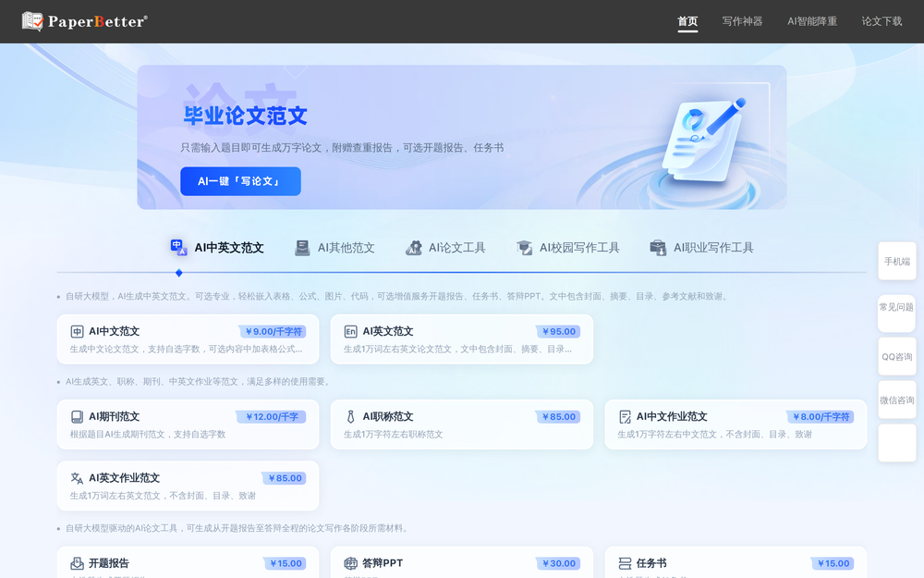Select the AI职业写作工具 tab
The height and width of the screenshot is (578, 924).
[x=701, y=248]
